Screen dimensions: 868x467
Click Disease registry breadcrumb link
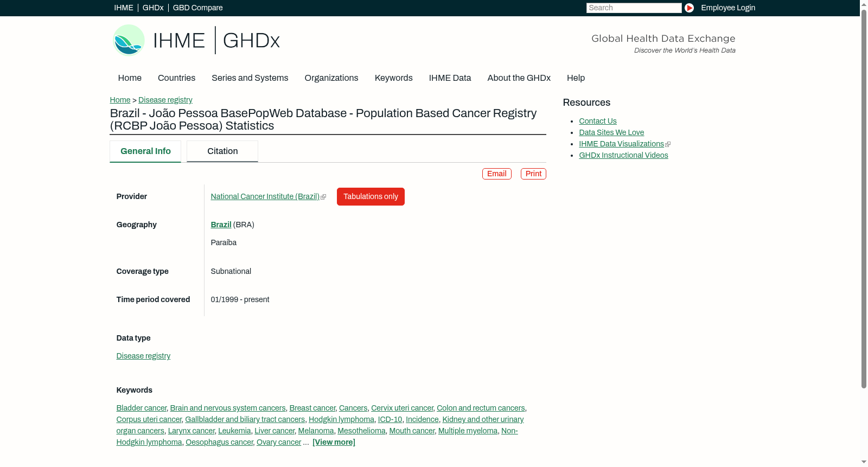click(165, 100)
